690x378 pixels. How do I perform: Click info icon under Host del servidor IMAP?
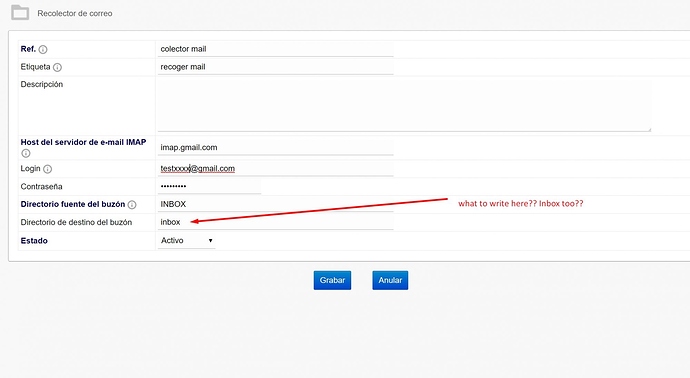coord(26,153)
